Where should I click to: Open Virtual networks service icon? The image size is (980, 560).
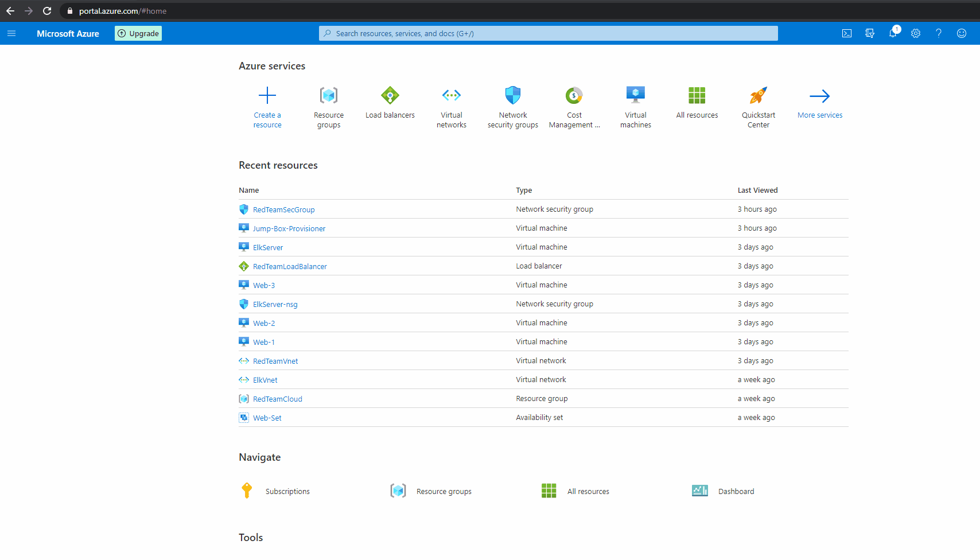click(452, 95)
